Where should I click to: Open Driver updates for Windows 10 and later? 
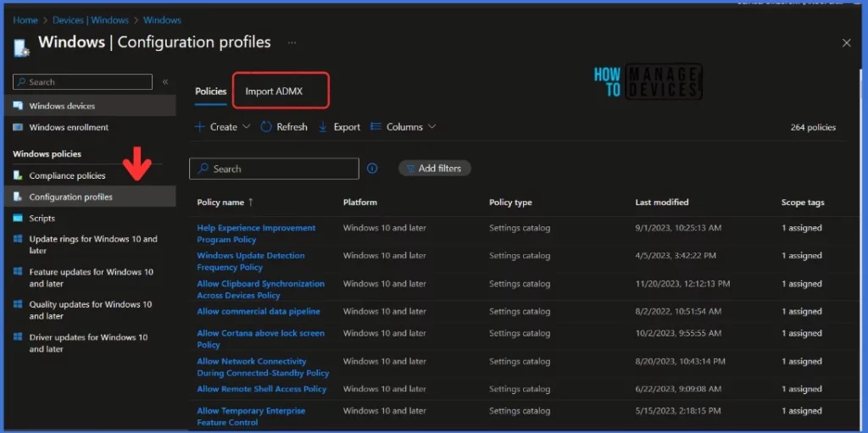point(90,342)
